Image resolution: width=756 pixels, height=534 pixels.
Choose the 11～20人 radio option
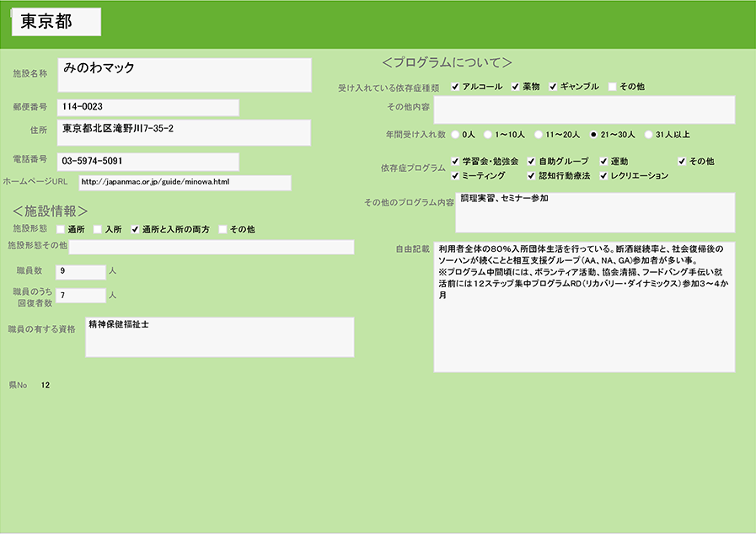click(539, 134)
